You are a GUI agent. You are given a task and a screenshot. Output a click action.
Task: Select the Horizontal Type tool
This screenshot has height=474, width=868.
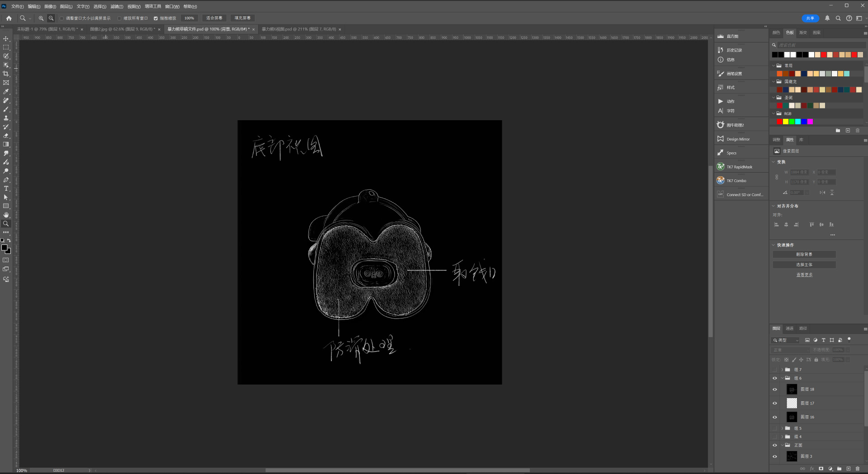[6, 188]
